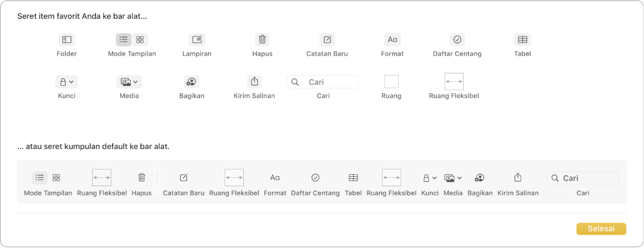Click Hapus trash icon in default set
Viewport: 644px width, 248px height.
141,178
